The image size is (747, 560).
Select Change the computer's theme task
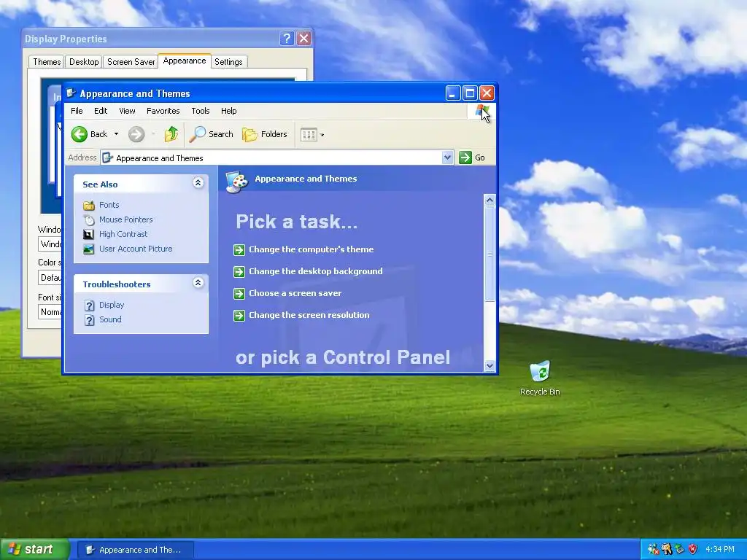311,249
